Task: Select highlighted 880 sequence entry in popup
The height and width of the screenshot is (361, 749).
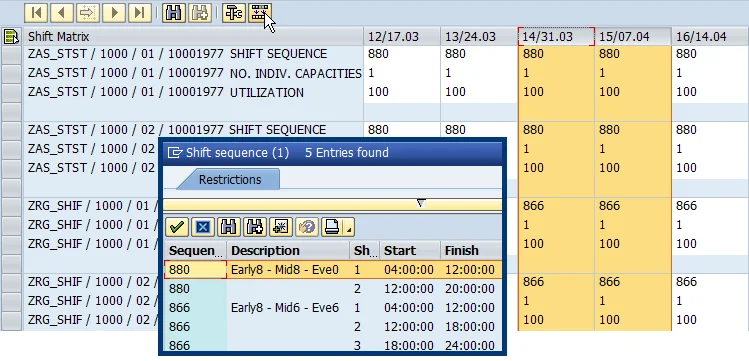Action: 196,270
